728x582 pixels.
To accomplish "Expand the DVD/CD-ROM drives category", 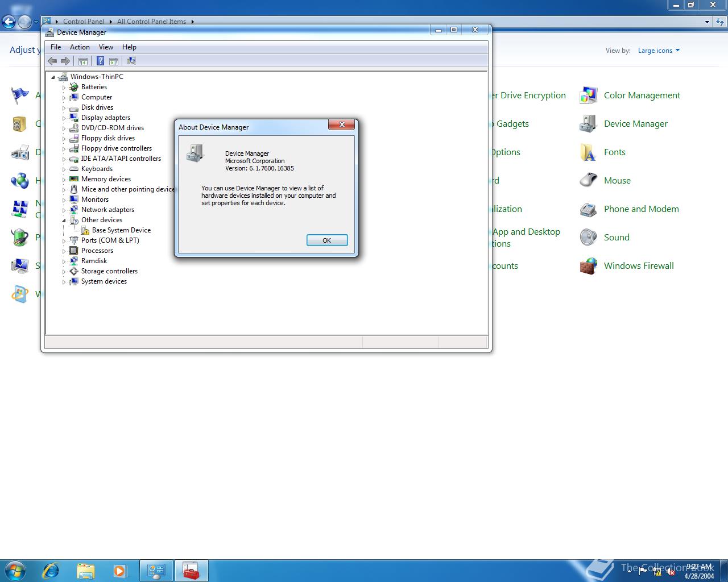I will point(64,128).
